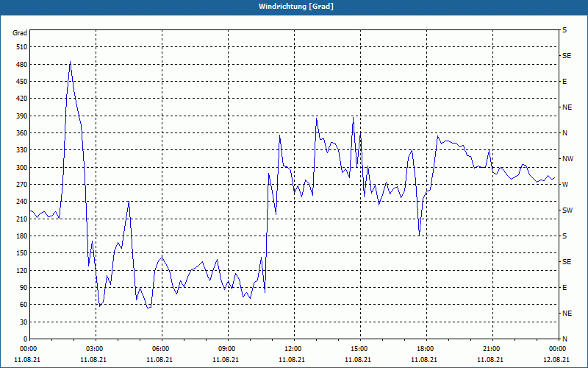Click the 09:00 time axis label

point(227,349)
